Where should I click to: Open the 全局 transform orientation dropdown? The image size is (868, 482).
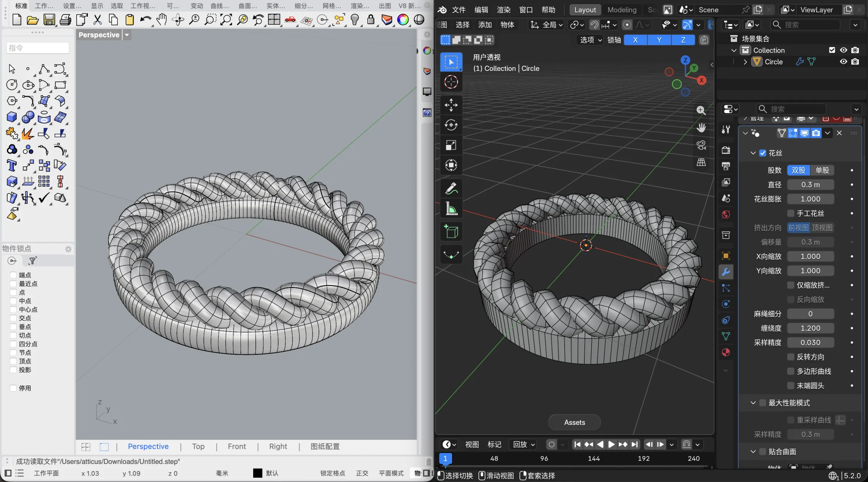pos(546,25)
